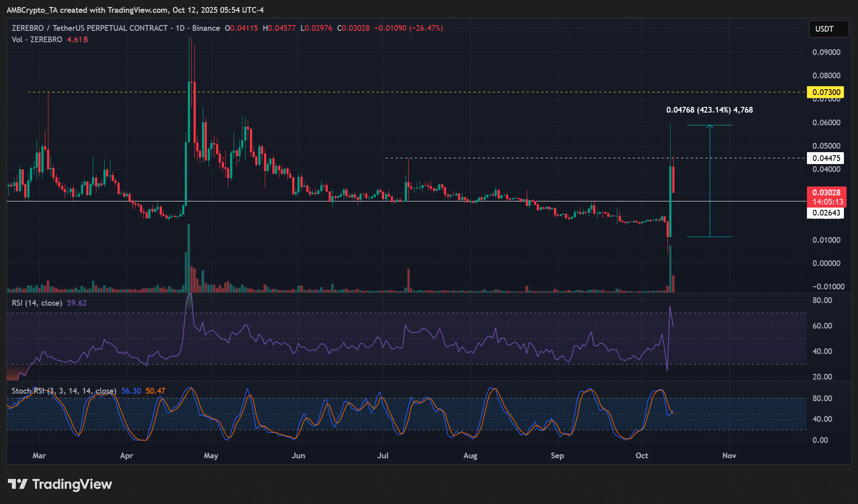Image resolution: width=858 pixels, height=504 pixels.
Task: Click the RSI (14, close) indicator label
Action: click(37, 303)
